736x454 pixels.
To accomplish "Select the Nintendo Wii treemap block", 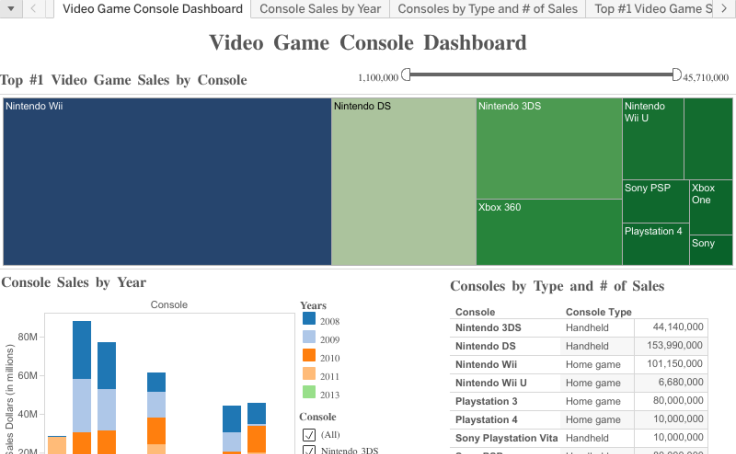I will pyautogui.click(x=167, y=182).
